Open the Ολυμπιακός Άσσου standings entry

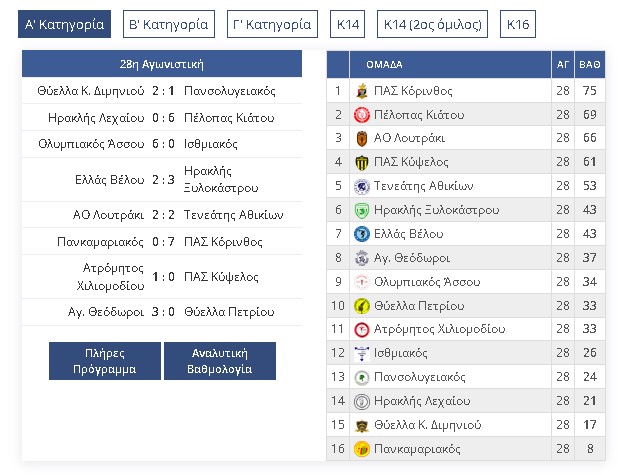(419, 281)
